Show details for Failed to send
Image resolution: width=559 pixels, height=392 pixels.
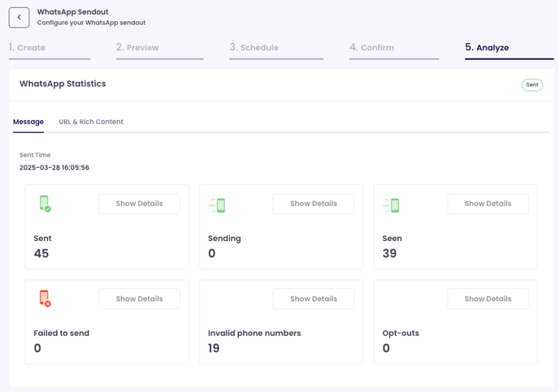140,299
